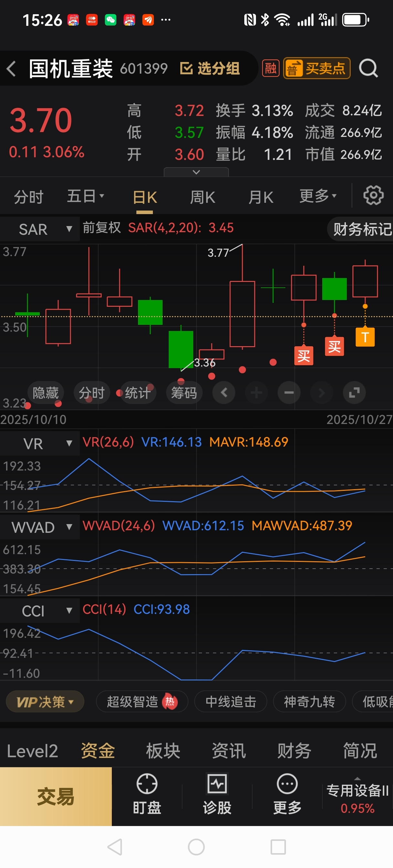Switch to Level2 tab
Screen dimensions: 393x868
(x=32, y=751)
